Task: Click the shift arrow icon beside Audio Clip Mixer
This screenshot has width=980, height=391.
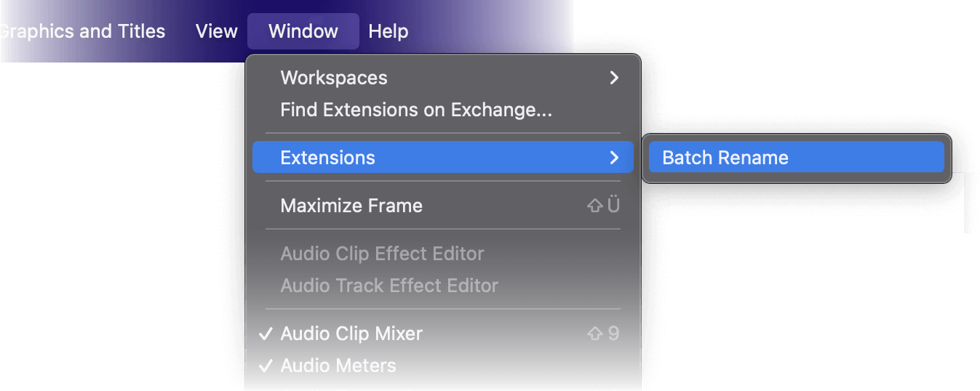Action: [x=595, y=334]
